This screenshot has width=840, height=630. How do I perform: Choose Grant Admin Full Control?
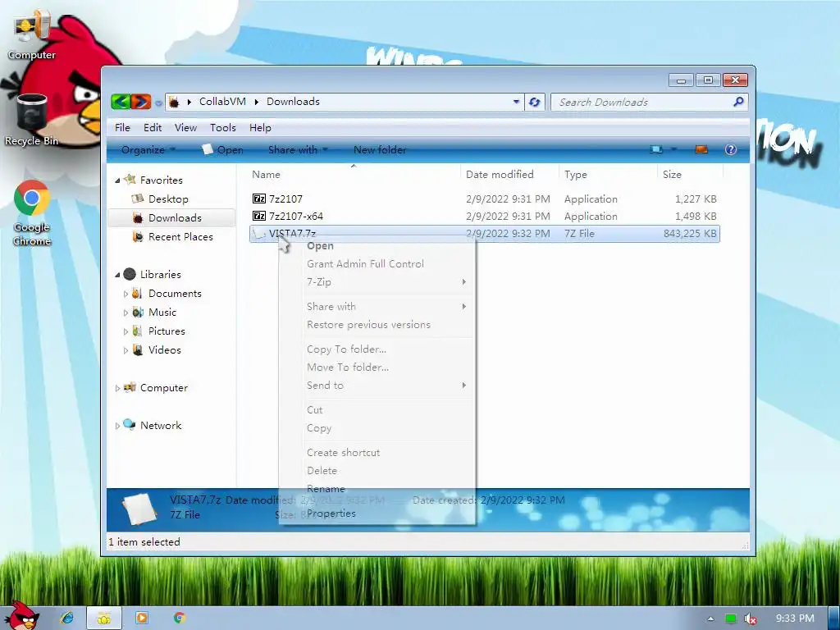[365, 263]
